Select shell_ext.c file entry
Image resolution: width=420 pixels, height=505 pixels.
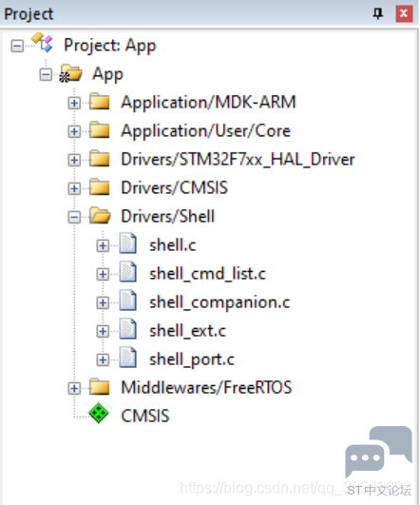tap(187, 331)
